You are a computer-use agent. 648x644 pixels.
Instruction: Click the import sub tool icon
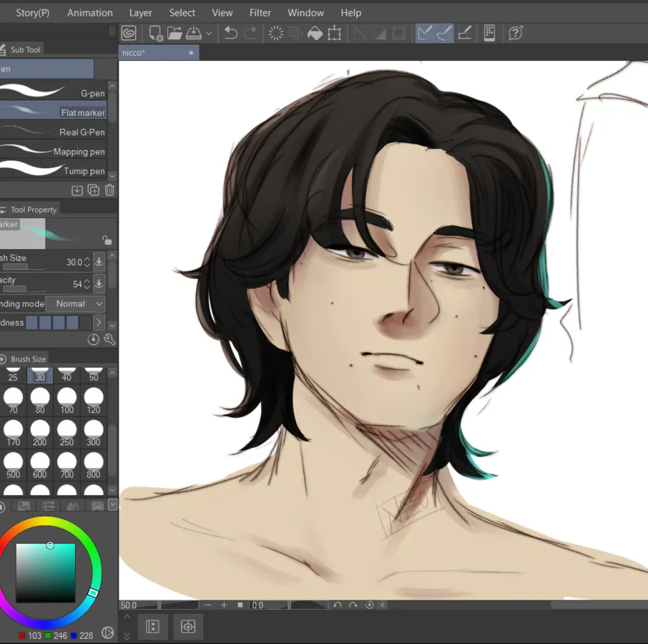coord(77,190)
